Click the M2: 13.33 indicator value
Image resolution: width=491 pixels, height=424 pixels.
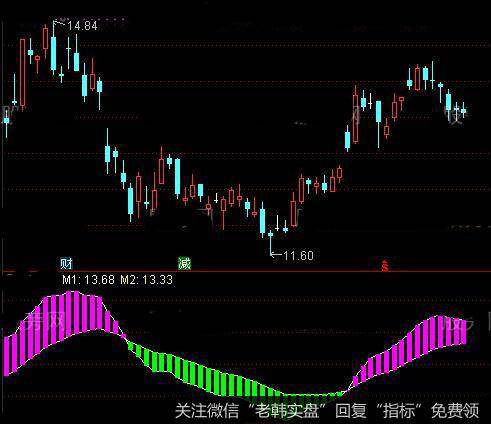coord(146,279)
